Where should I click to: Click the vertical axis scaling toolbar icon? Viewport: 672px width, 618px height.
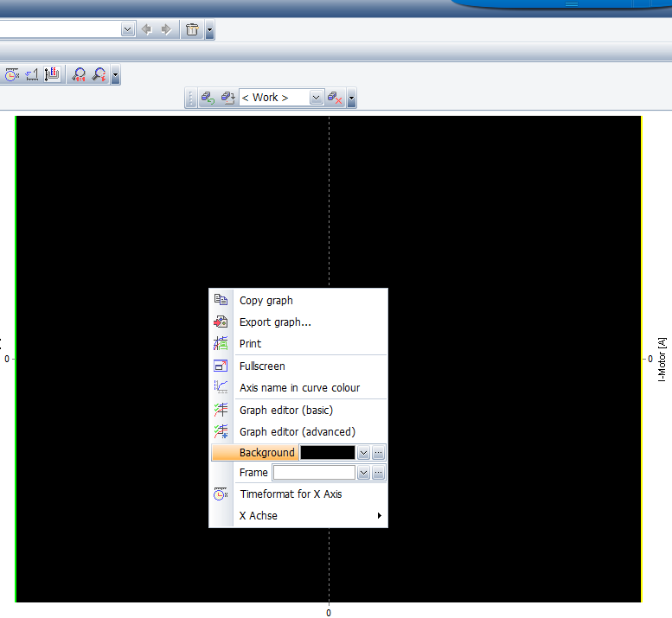click(x=53, y=75)
